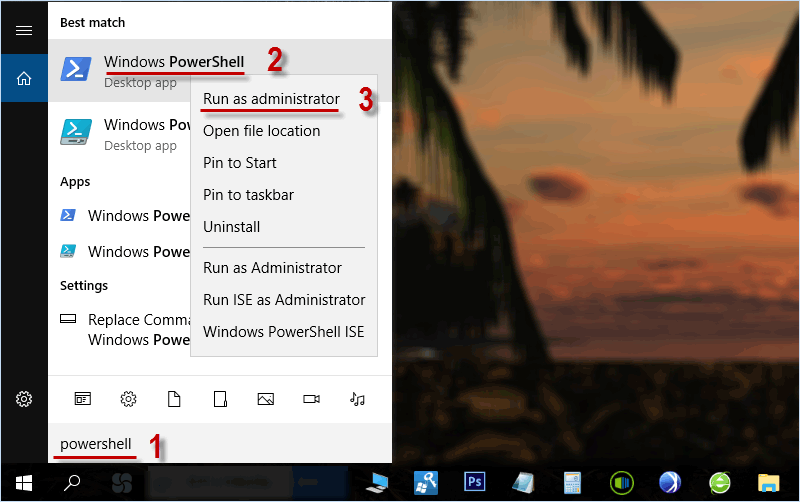
Task: Open File Explorer from the taskbar
Action: (x=768, y=483)
